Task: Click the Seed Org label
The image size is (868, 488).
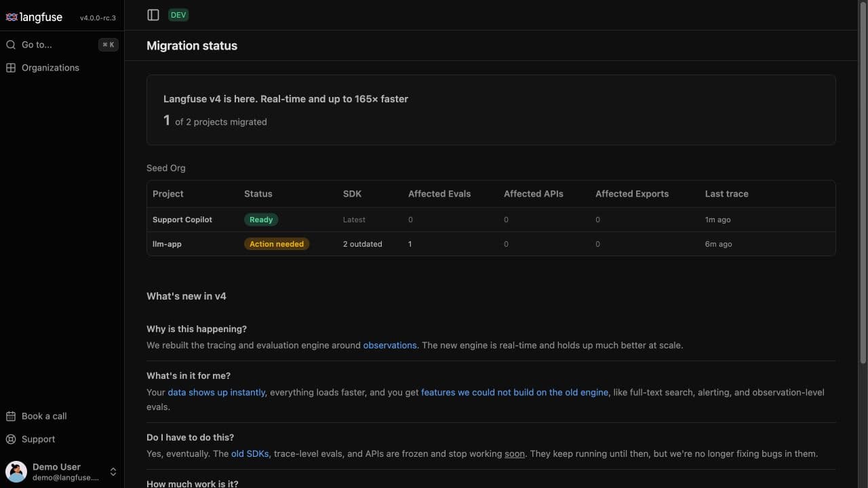Action: point(166,168)
